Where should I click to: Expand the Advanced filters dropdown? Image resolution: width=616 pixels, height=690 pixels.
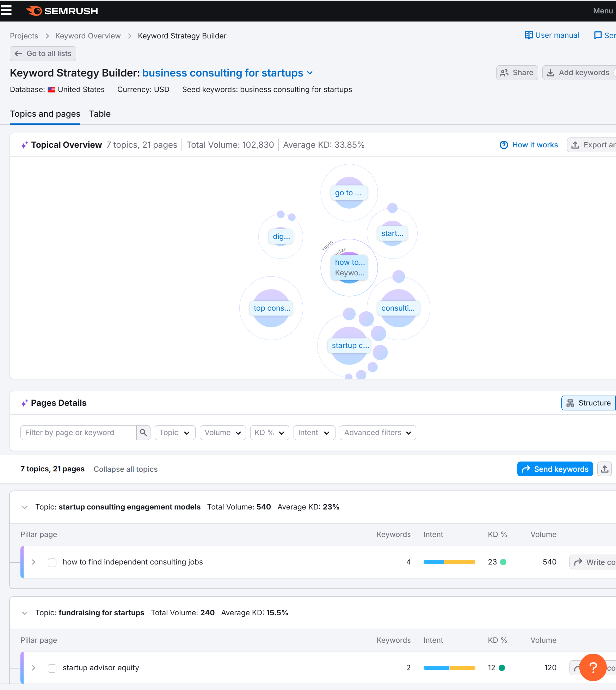(x=377, y=432)
